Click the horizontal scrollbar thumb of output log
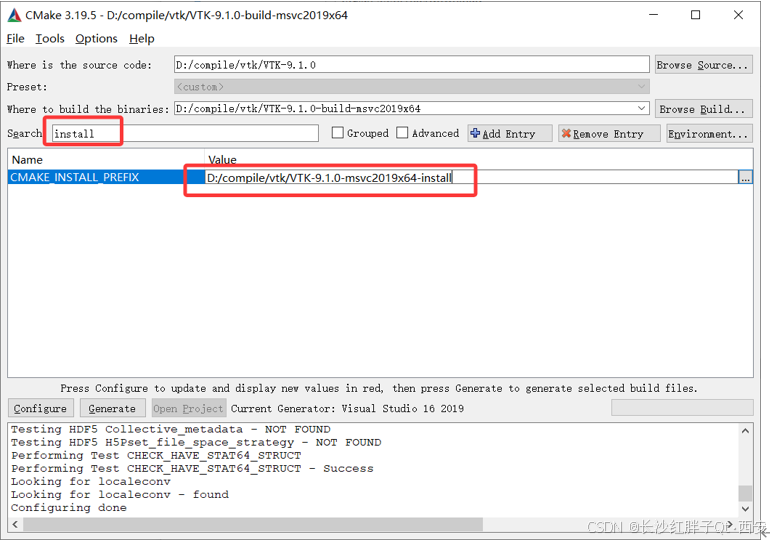770x541 pixels. click(253, 524)
